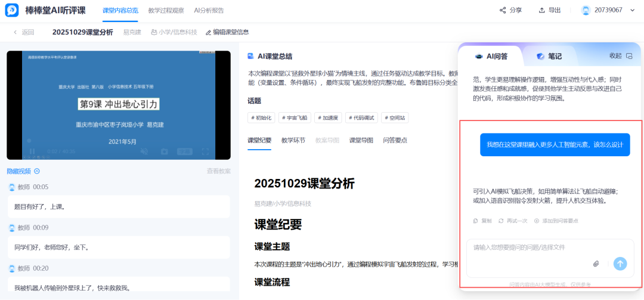The image size is (644, 300).
Task: Regenerate answer with 再试一次
Action: pos(513,221)
